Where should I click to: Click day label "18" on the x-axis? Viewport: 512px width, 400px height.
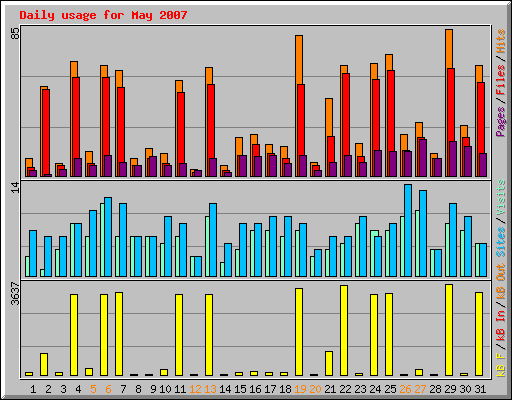pyautogui.click(x=285, y=389)
